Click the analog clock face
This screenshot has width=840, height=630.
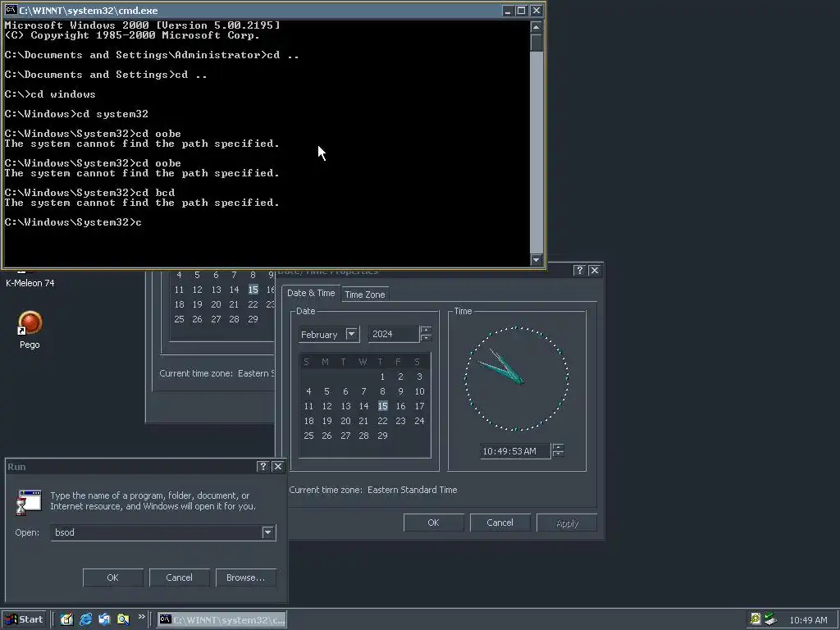tap(517, 379)
